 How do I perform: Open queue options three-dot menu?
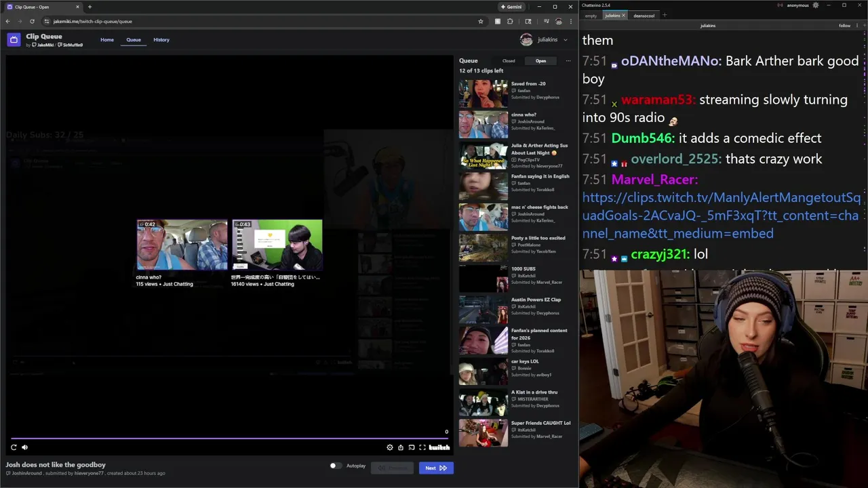tap(568, 61)
